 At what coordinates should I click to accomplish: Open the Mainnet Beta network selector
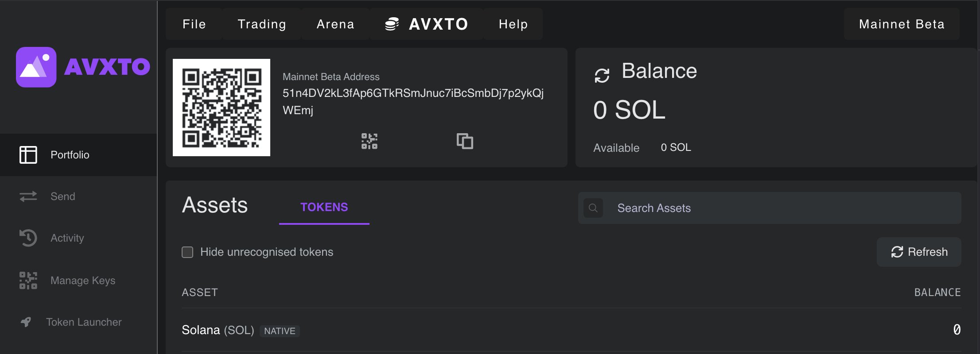coord(902,24)
